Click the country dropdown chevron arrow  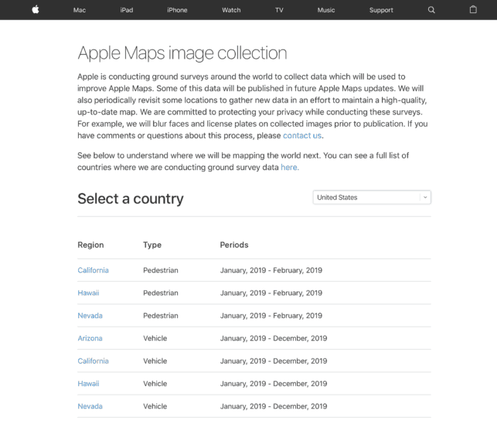pyautogui.click(x=425, y=198)
